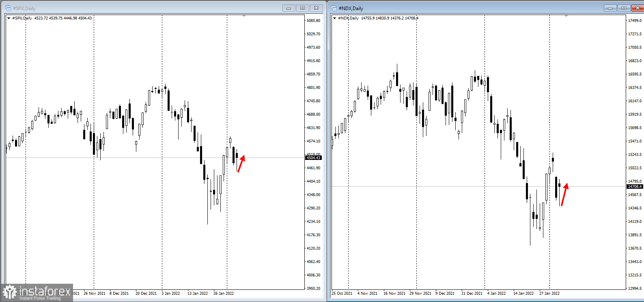Image resolution: width=644 pixels, height=302 pixels.
Task: Restore the #NDX,Daily chart window size
Action: pos(624,8)
